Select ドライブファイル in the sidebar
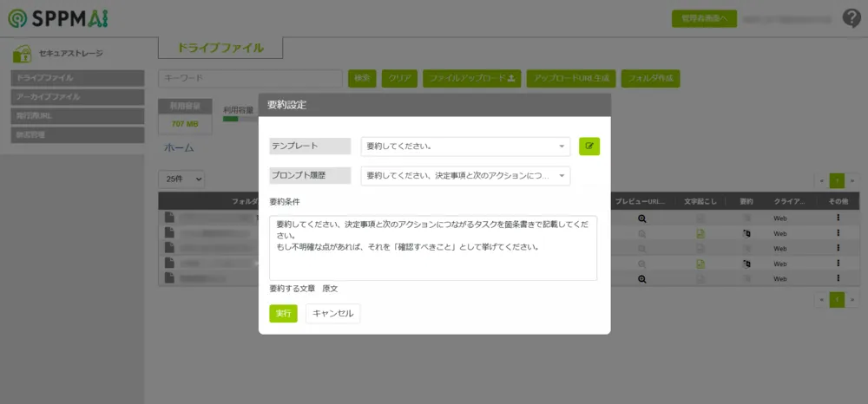The image size is (868, 404). coord(77,78)
